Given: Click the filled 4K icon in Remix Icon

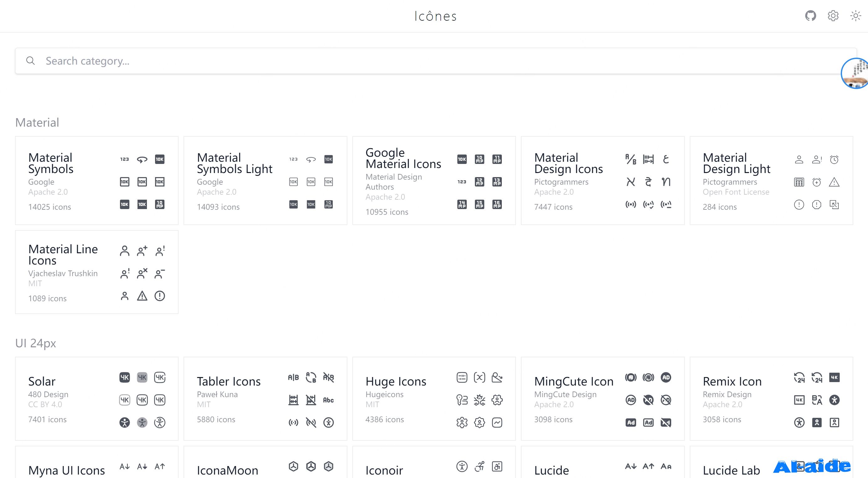Looking at the screenshot, I should (x=834, y=377).
